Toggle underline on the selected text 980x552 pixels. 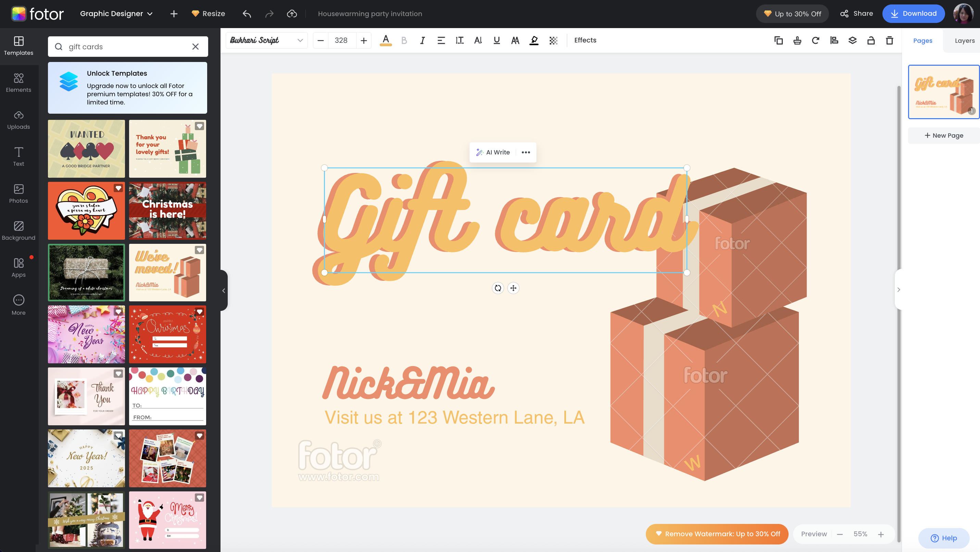pos(497,40)
